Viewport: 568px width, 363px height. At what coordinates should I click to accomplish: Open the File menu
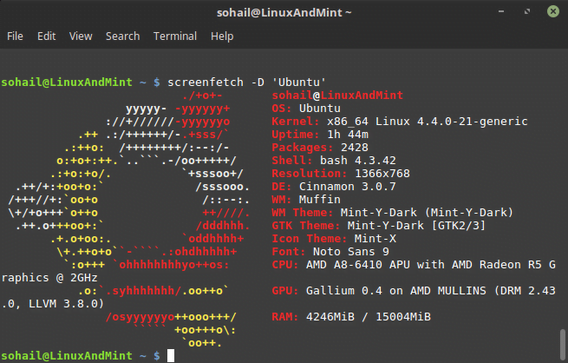[15, 36]
